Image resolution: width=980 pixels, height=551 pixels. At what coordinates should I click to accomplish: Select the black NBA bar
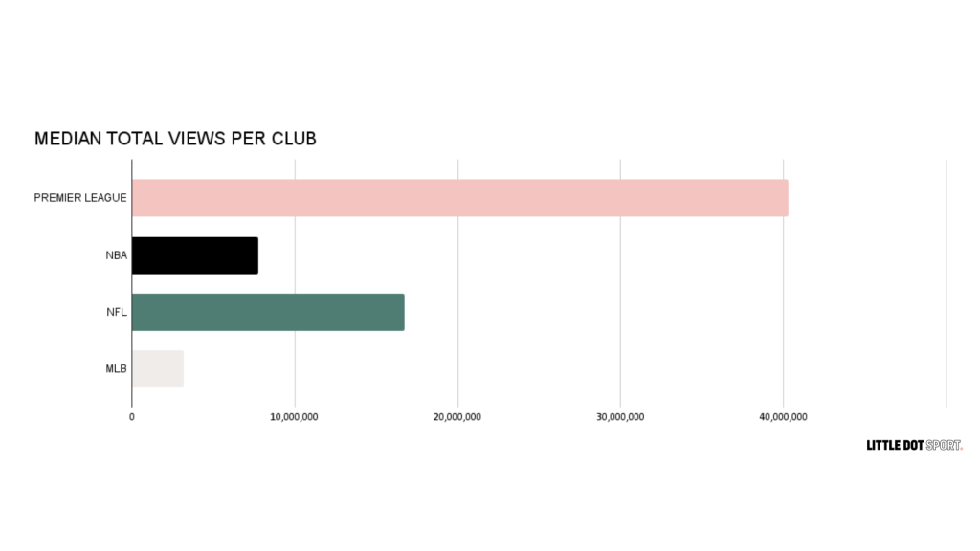click(195, 255)
